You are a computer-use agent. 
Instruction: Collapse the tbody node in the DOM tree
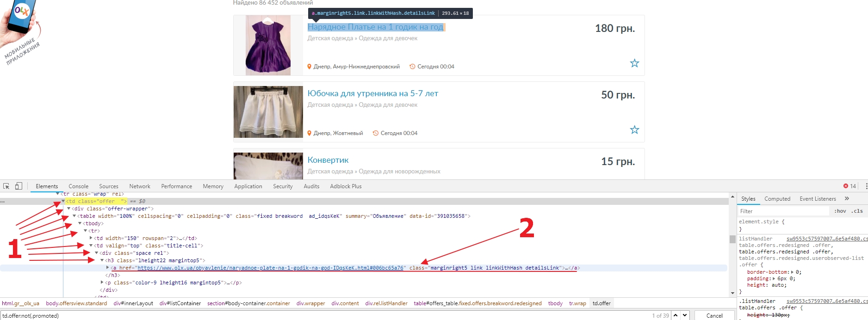click(x=80, y=223)
